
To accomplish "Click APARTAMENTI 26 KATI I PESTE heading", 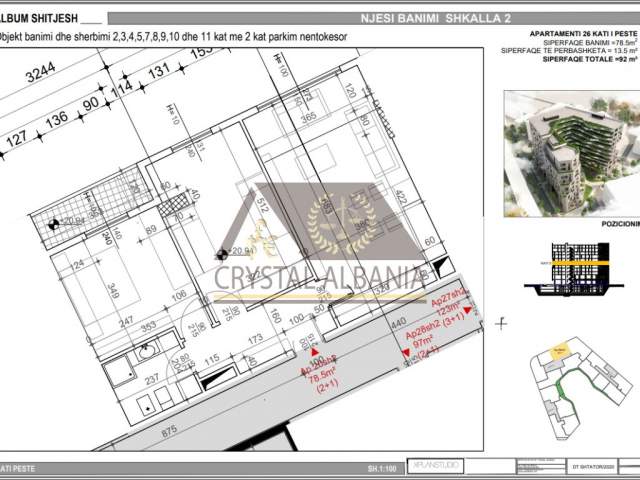I will pyautogui.click(x=583, y=34).
